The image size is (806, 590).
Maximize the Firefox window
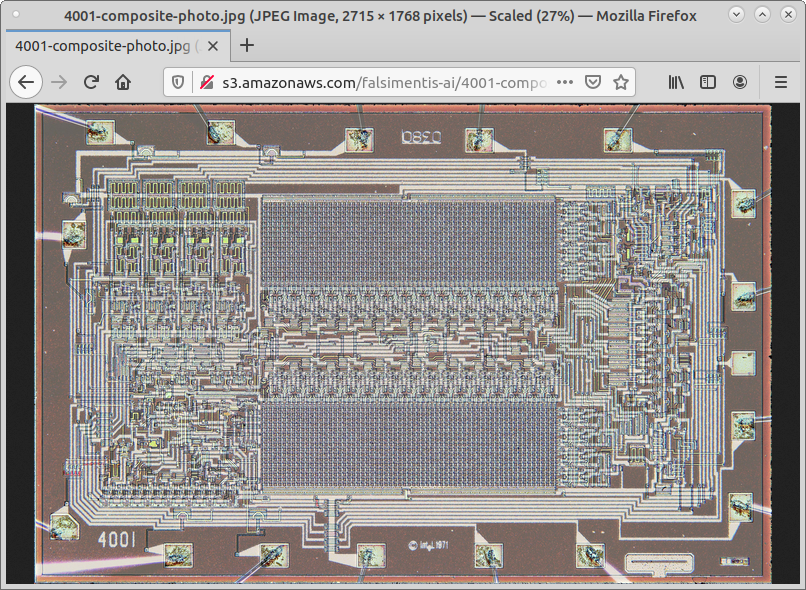pos(762,14)
